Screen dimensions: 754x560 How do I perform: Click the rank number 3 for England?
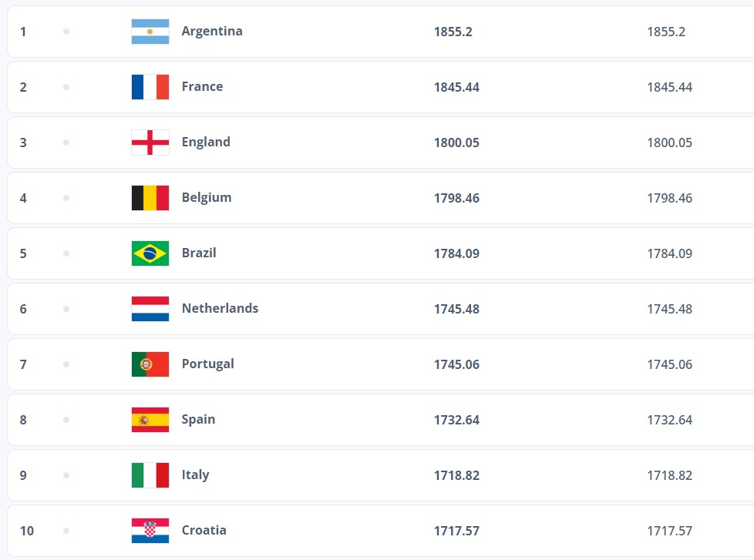23,143
